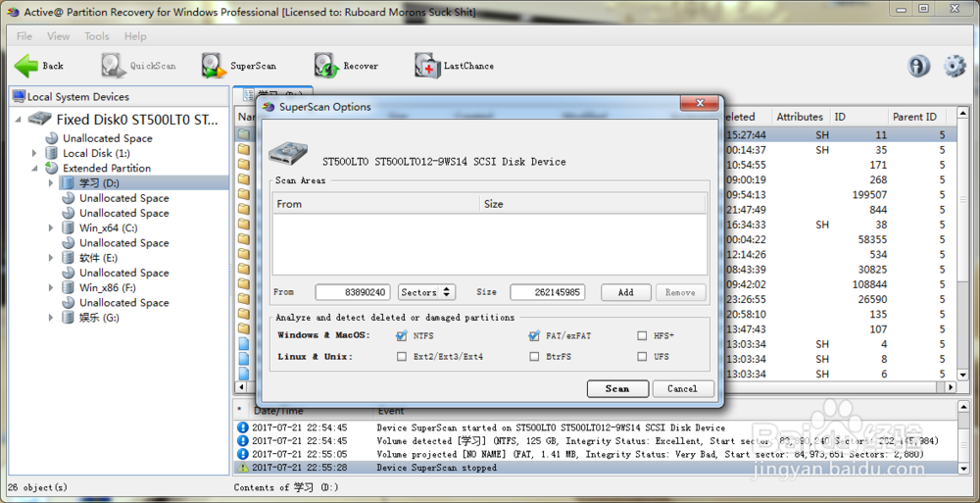
Task: Expand the Win_x64 (C:) node
Action: point(51,227)
